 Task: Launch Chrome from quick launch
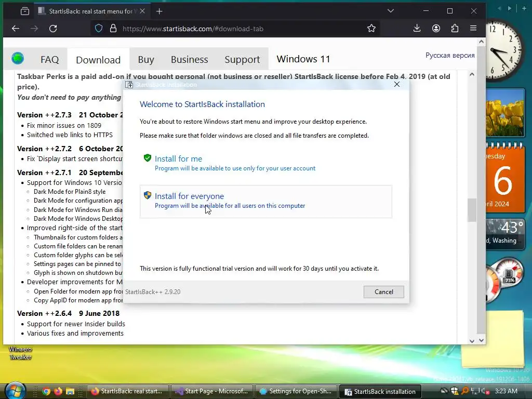click(46, 391)
